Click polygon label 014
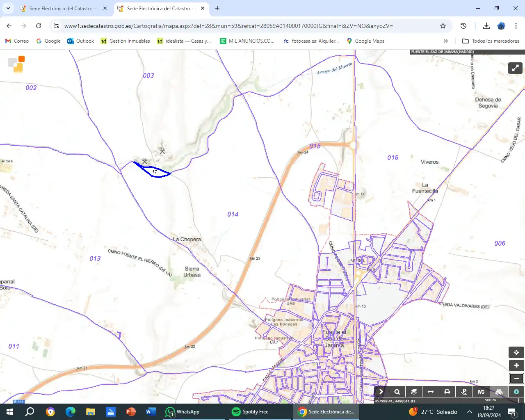 (x=233, y=214)
